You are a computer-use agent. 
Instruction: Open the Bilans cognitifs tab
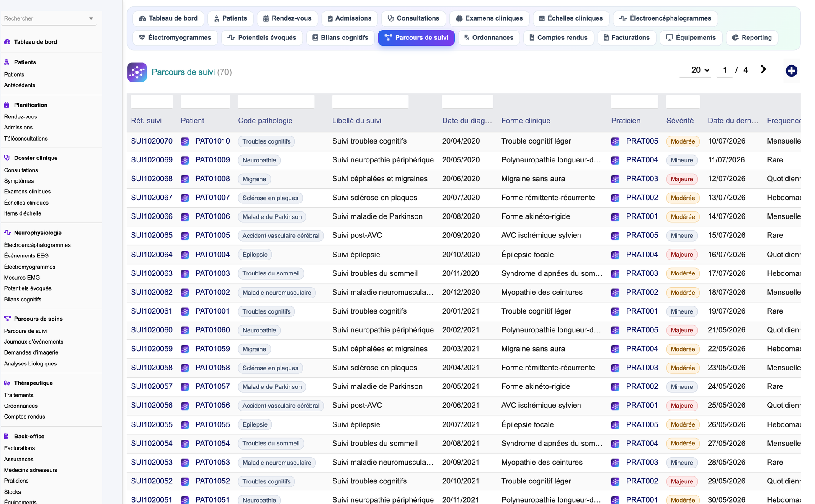click(340, 38)
